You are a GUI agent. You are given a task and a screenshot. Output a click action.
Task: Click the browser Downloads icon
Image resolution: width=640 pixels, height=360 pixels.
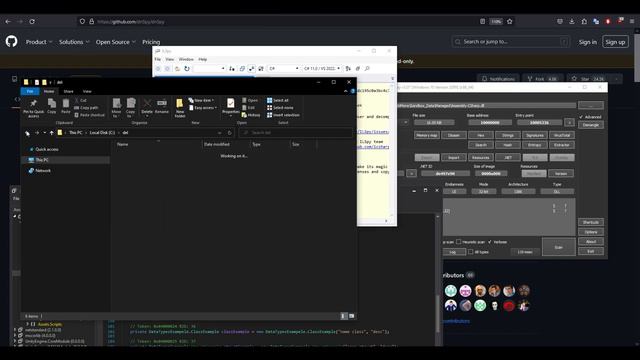click(572, 21)
